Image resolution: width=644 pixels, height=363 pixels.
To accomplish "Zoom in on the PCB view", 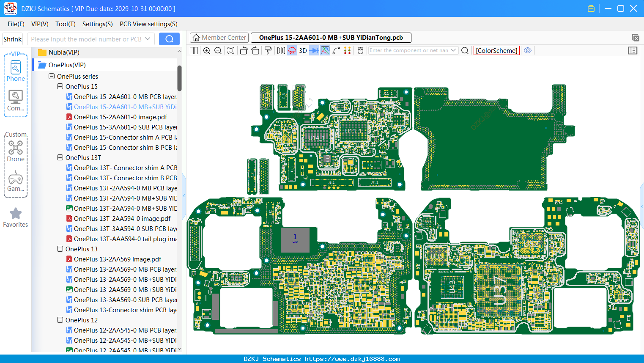I will click(x=207, y=50).
